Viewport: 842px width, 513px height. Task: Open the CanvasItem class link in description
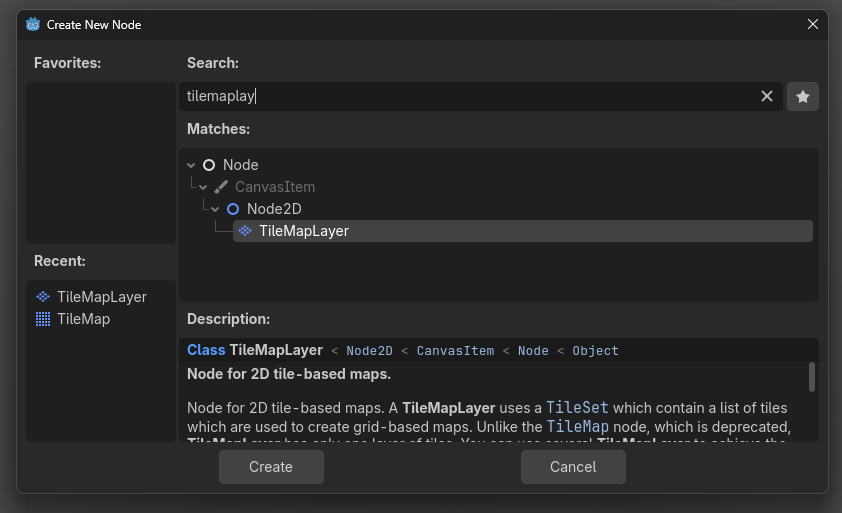coord(455,351)
